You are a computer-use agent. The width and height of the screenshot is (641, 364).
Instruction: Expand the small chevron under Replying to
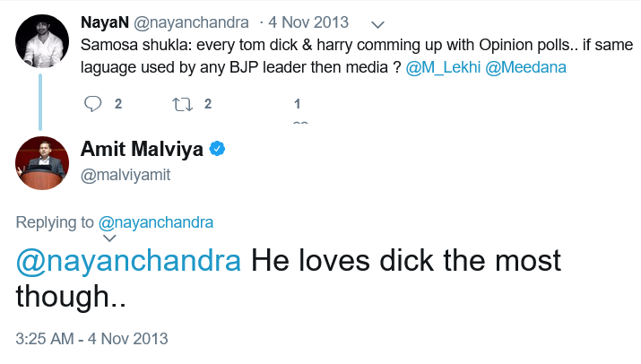[x=109, y=238]
